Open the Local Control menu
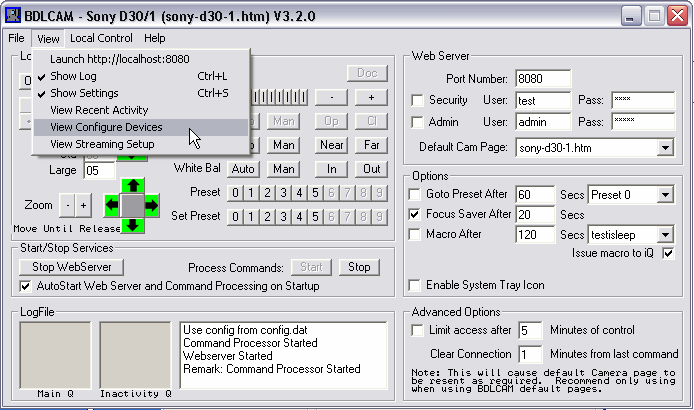 pyautogui.click(x=101, y=38)
